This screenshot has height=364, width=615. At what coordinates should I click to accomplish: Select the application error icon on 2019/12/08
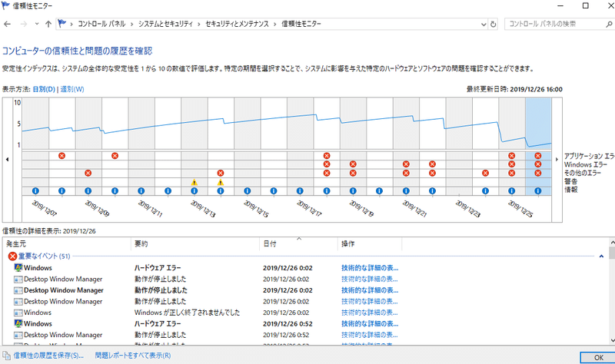pyautogui.click(x=61, y=156)
